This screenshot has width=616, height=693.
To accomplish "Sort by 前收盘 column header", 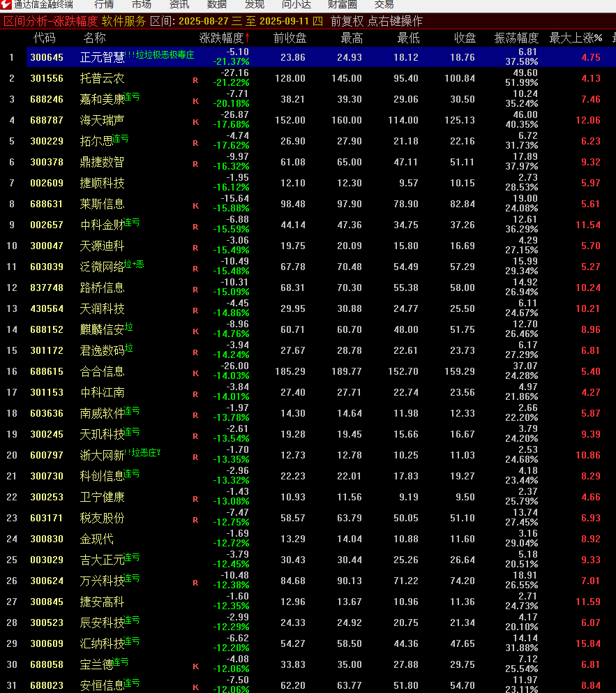I will (x=290, y=38).
